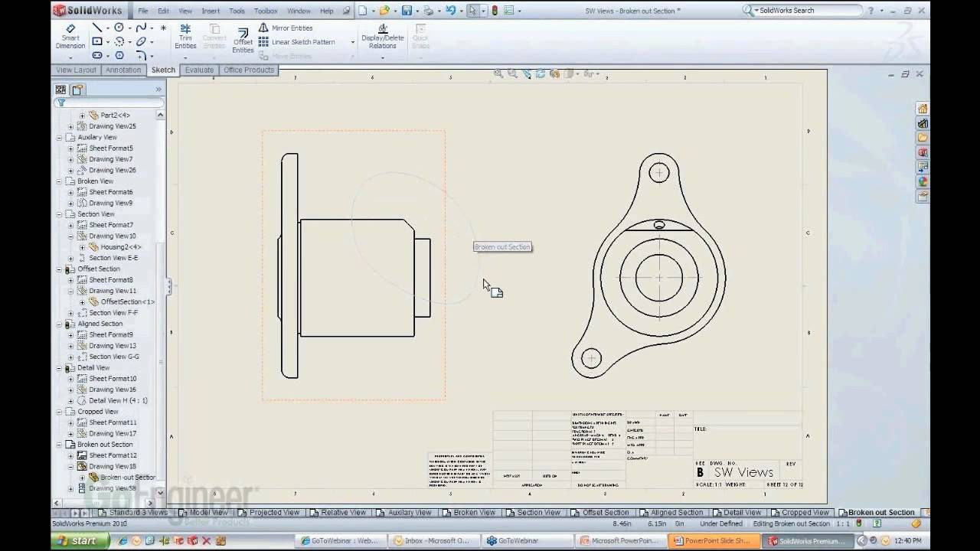
Task: Open PowerPoint Slide Show taskbar button
Action: [714, 540]
